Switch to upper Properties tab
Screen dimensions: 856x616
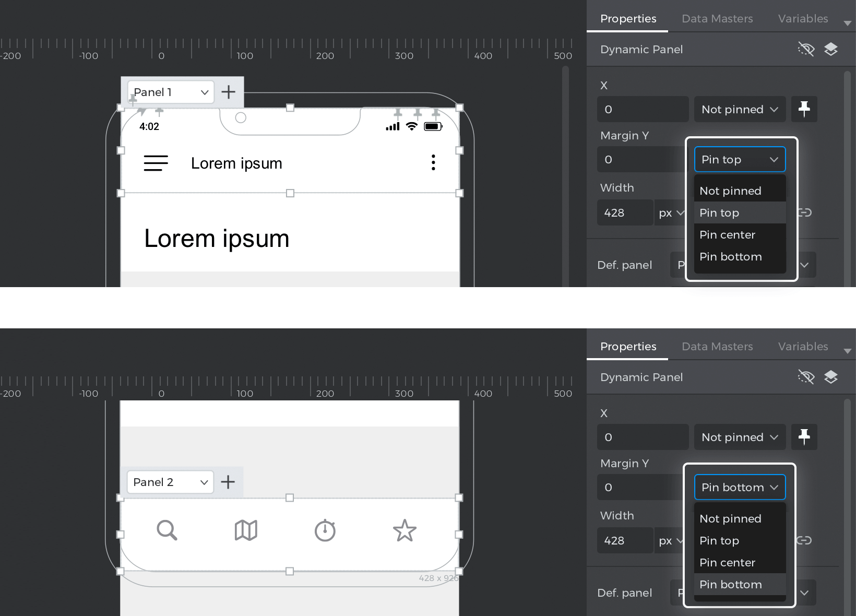pos(628,19)
